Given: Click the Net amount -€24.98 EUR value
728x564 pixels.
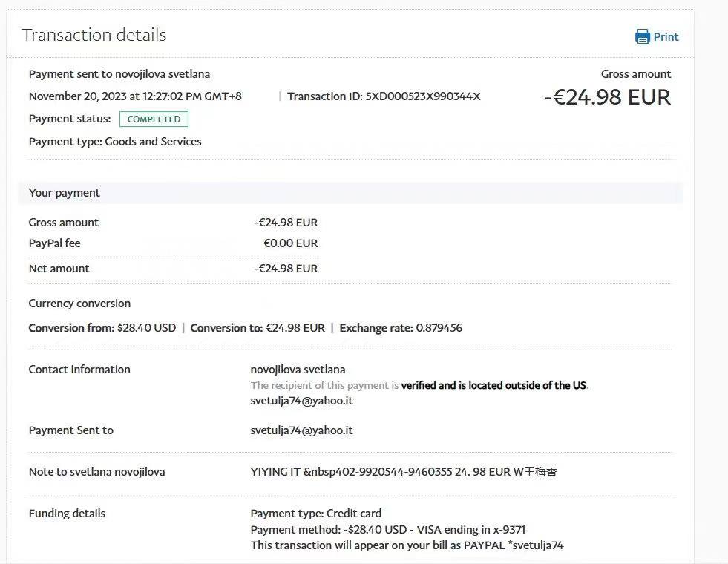Looking at the screenshot, I should pos(286,269).
